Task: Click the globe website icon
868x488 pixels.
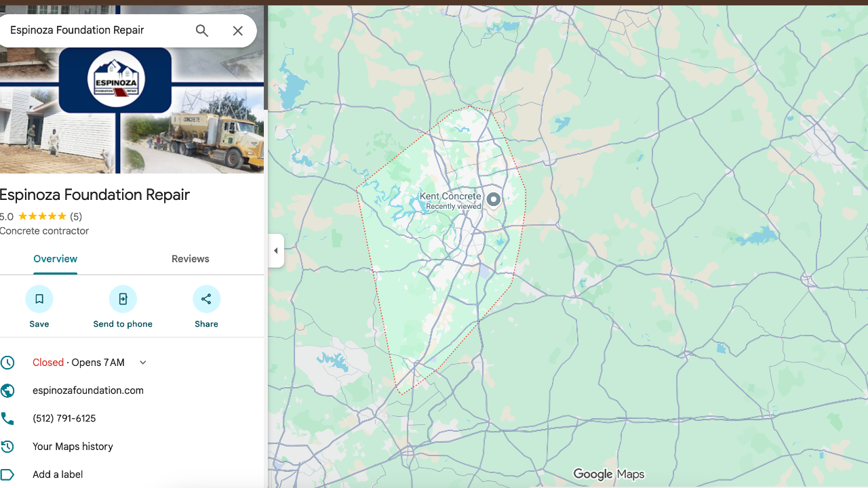Action: click(7, 390)
